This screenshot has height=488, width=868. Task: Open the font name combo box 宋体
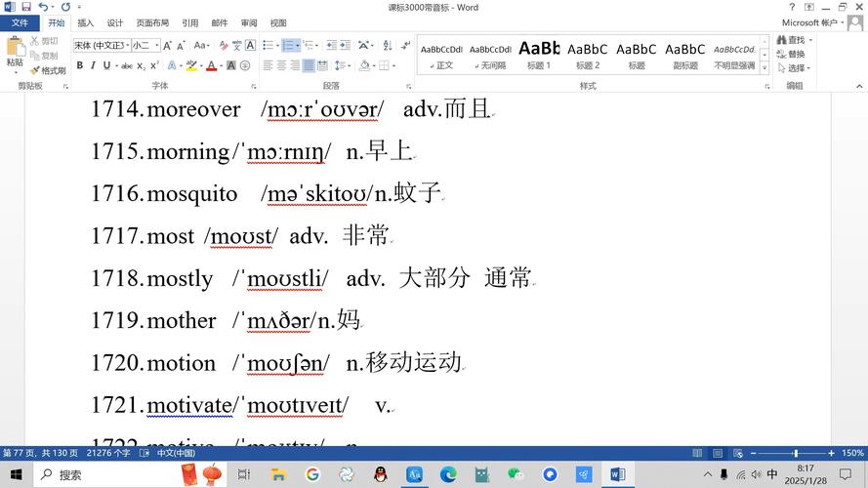pos(102,45)
